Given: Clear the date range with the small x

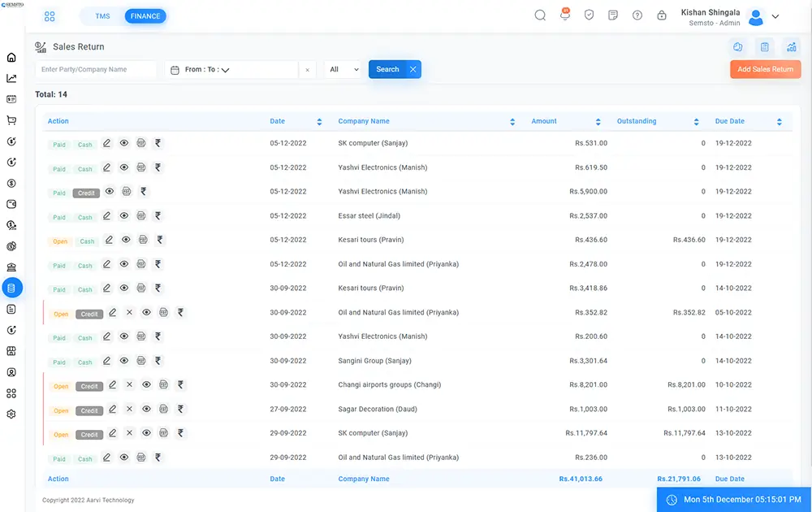Looking at the screenshot, I should (307, 70).
